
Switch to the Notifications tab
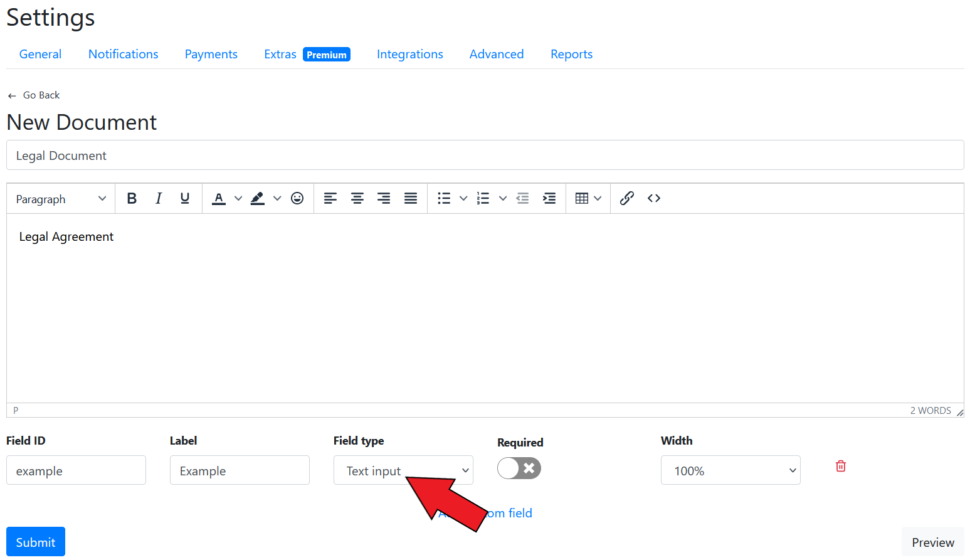tap(123, 55)
